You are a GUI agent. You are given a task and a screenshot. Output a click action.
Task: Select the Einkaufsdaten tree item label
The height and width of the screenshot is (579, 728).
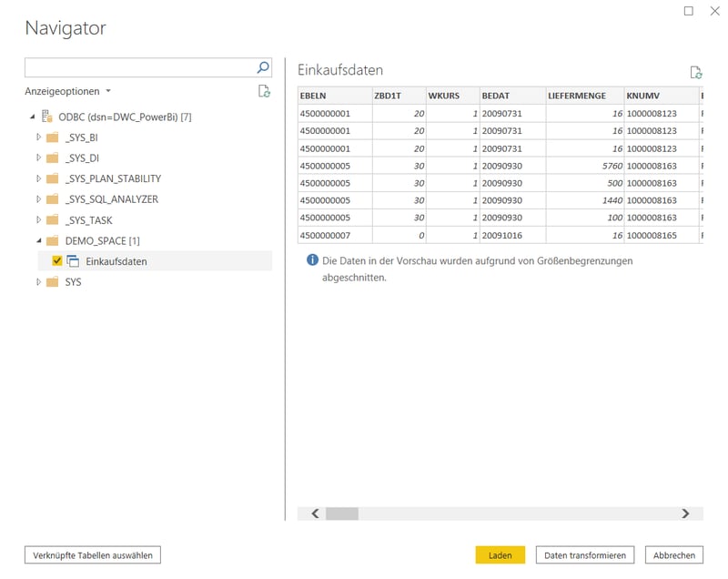[116, 261]
